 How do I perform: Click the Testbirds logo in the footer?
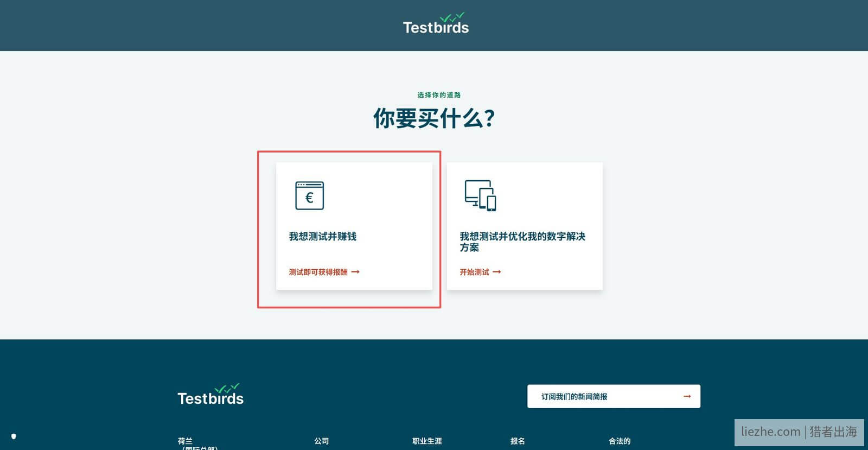point(210,395)
